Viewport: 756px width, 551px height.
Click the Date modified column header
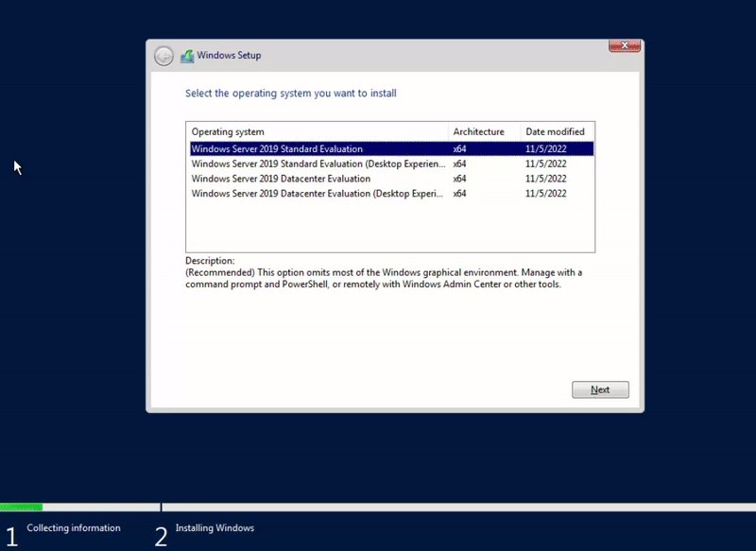(556, 132)
